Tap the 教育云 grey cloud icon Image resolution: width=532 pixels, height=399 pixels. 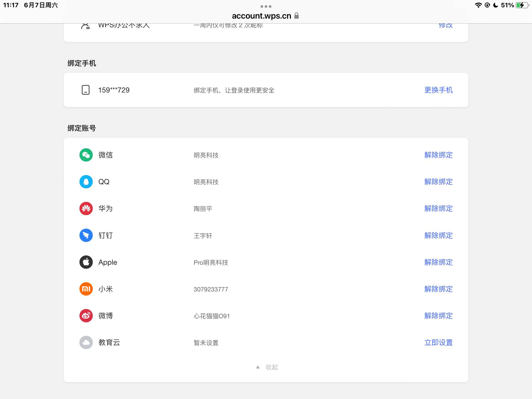pos(86,342)
